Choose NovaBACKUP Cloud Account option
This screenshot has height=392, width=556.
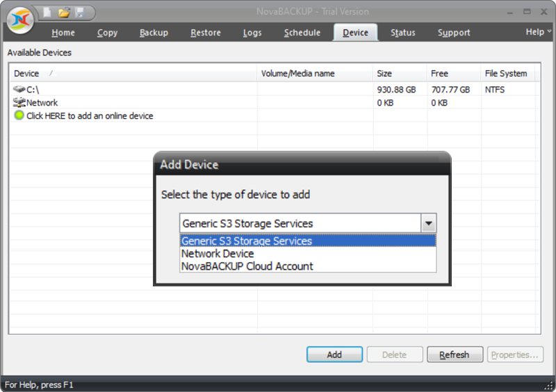click(x=308, y=266)
